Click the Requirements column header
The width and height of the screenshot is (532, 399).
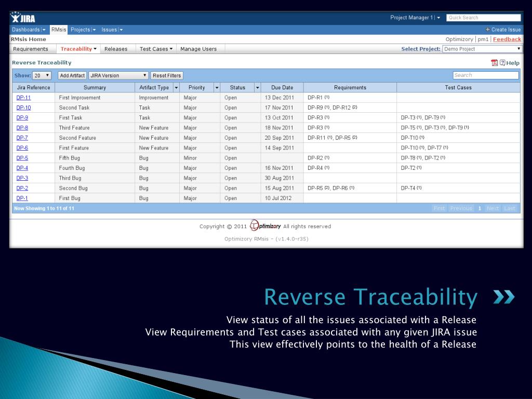(350, 87)
